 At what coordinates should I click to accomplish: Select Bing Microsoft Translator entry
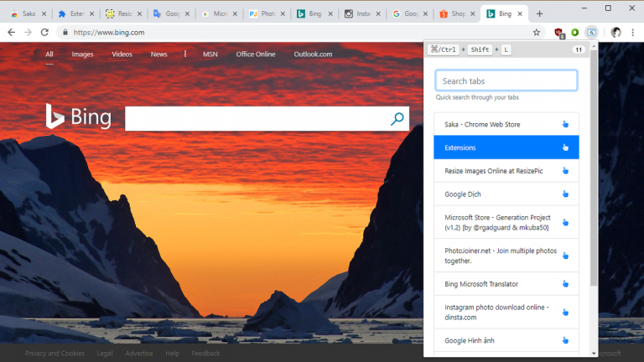pyautogui.click(x=506, y=284)
